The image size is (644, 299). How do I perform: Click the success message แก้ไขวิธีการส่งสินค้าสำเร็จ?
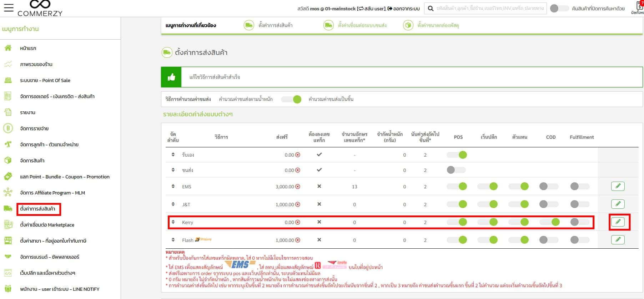(x=215, y=77)
